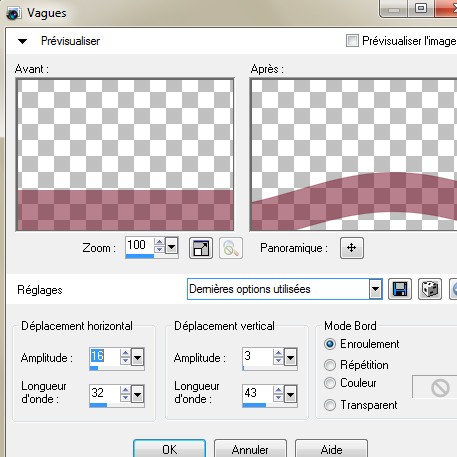
Task: Collapse the Prévisualiser preview section
Action: [22, 41]
